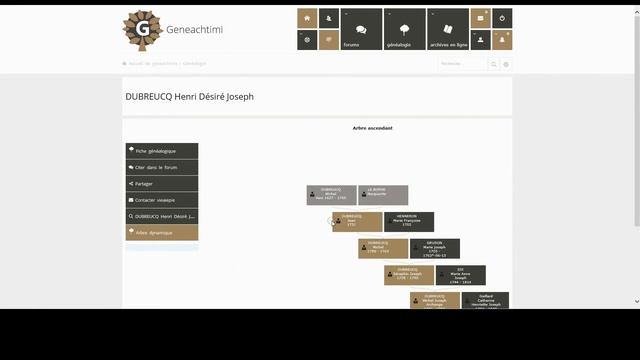Click person icon on DUBREUCQ Jean node
The width and height of the screenshot is (640, 360).
[338, 221]
